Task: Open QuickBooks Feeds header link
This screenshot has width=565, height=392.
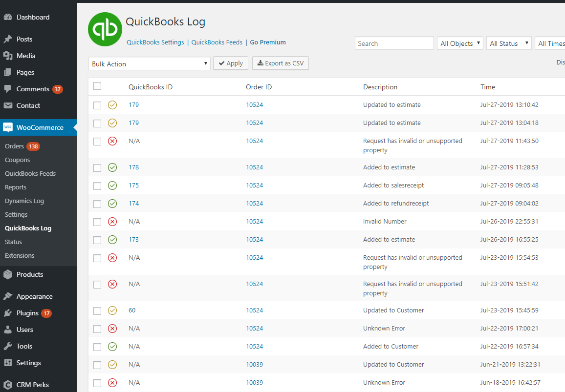Action: (217, 42)
